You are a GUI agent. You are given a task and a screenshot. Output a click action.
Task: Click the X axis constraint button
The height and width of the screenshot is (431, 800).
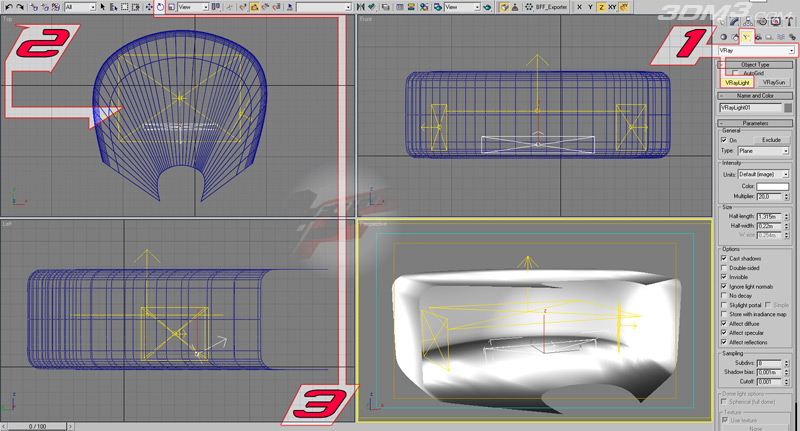click(x=579, y=7)
